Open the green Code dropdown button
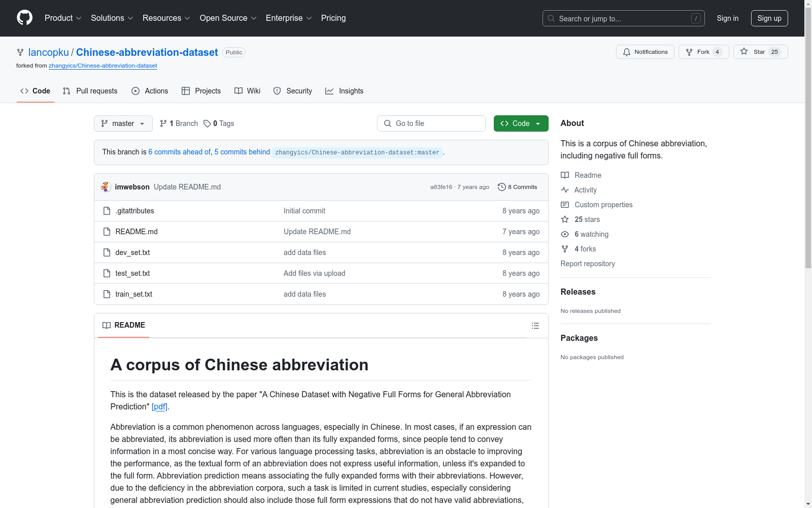This screenshot has height=508, width=812. click(521, 123)
